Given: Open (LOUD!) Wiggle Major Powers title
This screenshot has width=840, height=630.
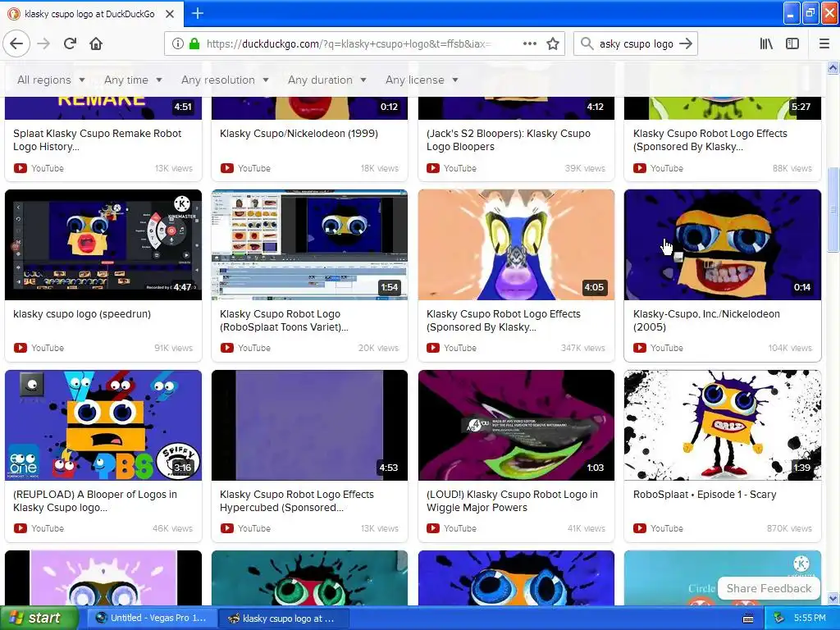Looking at the screenshot, I should tap(512, 501).
